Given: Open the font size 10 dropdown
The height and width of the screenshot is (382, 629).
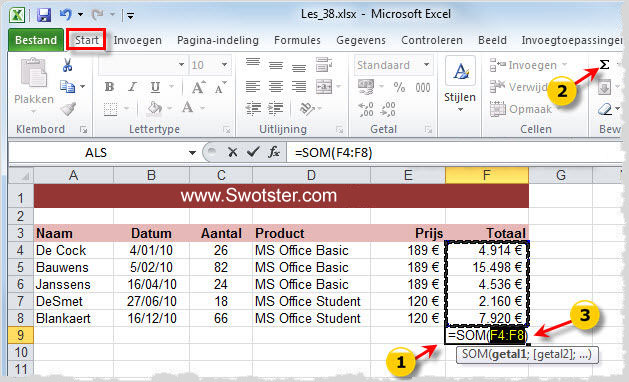Looking at the screenshot, I should (225, 65).
